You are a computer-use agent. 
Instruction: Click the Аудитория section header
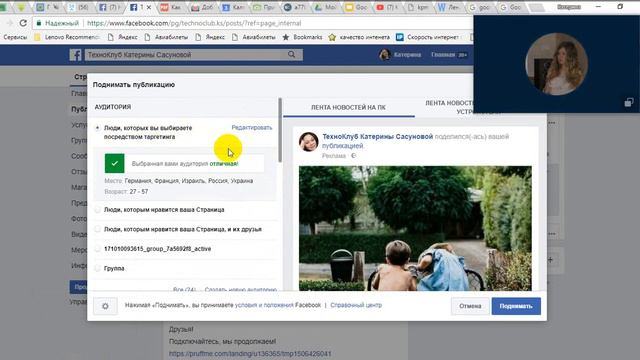(113, 107)
